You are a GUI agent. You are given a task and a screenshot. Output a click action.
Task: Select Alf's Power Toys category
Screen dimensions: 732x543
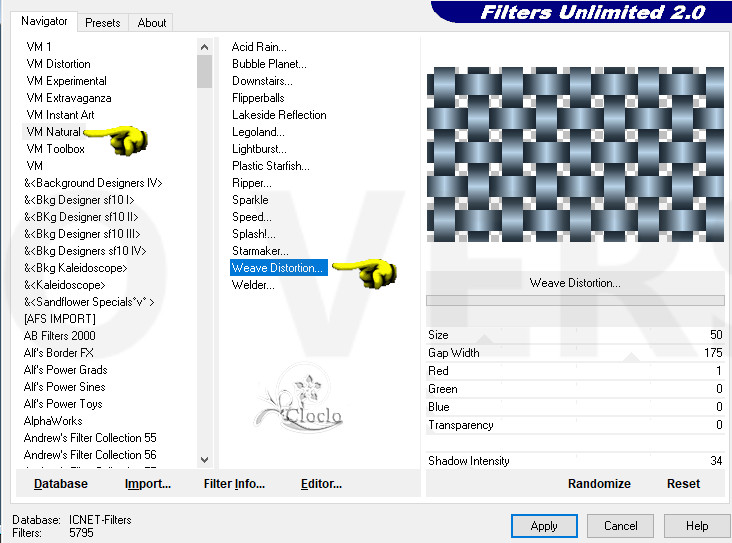pos(63,404)
